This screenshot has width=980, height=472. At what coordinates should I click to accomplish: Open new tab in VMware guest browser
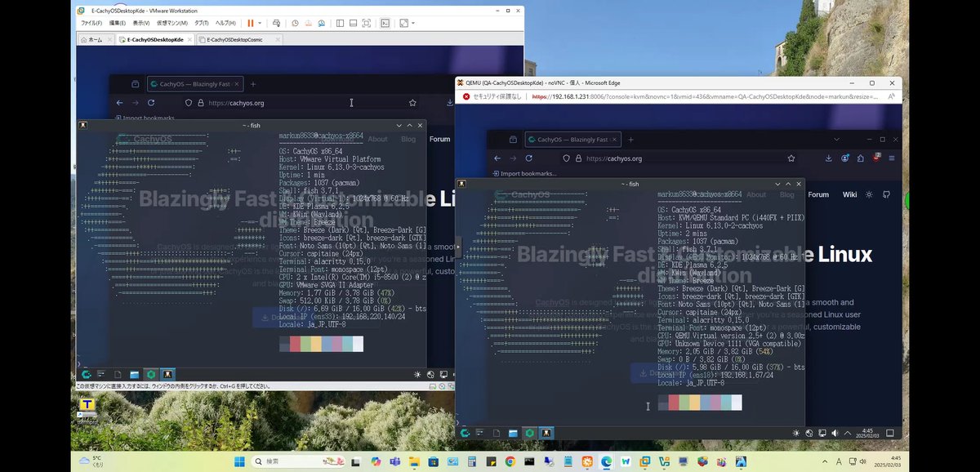click(x=253, y=84)
